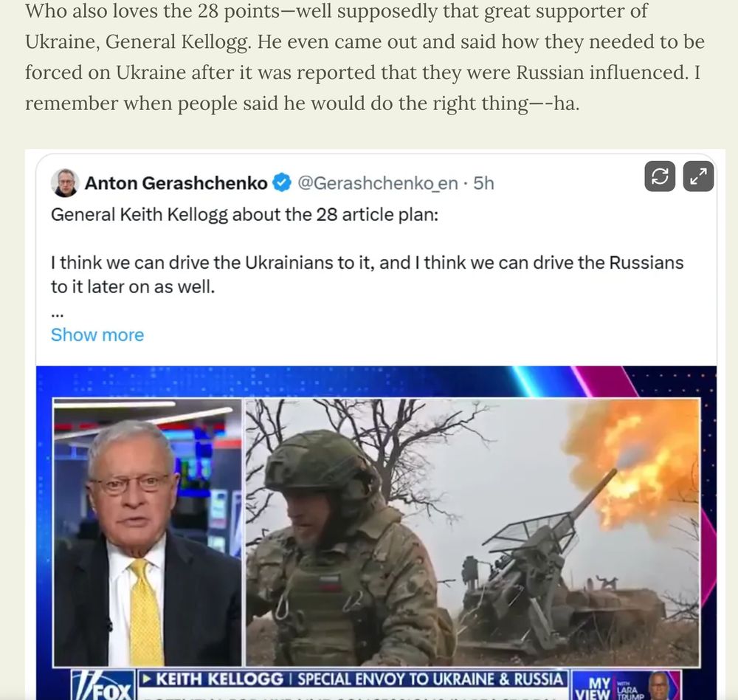Click the 5h tweet timestamp
The height and width of the screenshot is (700, 738).
point(483,183)
